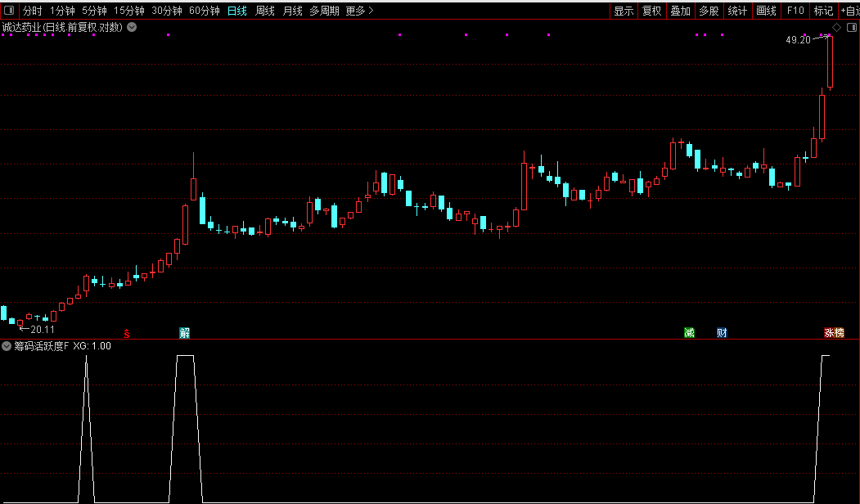Select the 5分钟 period
Image resolution: width=860 pixels, height=504 pixels.
94,11
